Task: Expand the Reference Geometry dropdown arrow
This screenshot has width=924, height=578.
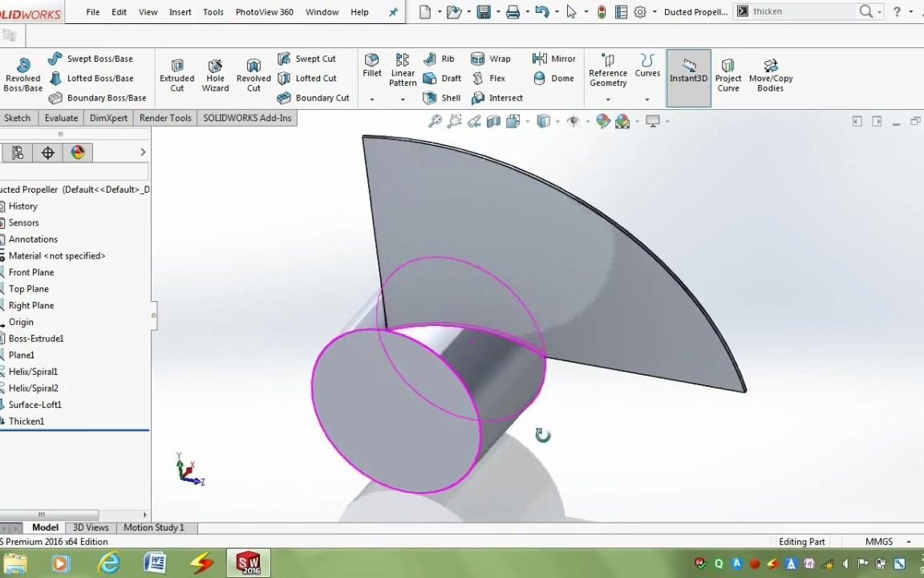Action: tap(607, 97)
